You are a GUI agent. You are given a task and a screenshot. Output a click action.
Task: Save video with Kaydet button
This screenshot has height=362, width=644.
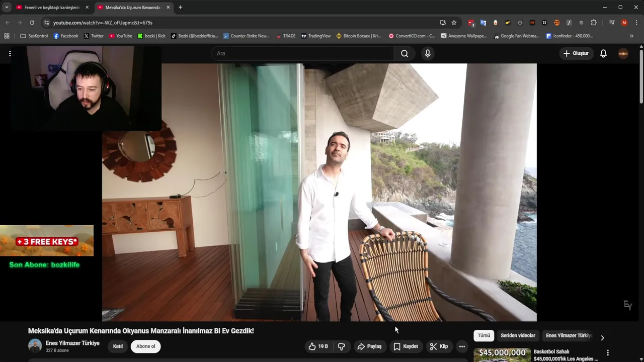coord(406,346)
